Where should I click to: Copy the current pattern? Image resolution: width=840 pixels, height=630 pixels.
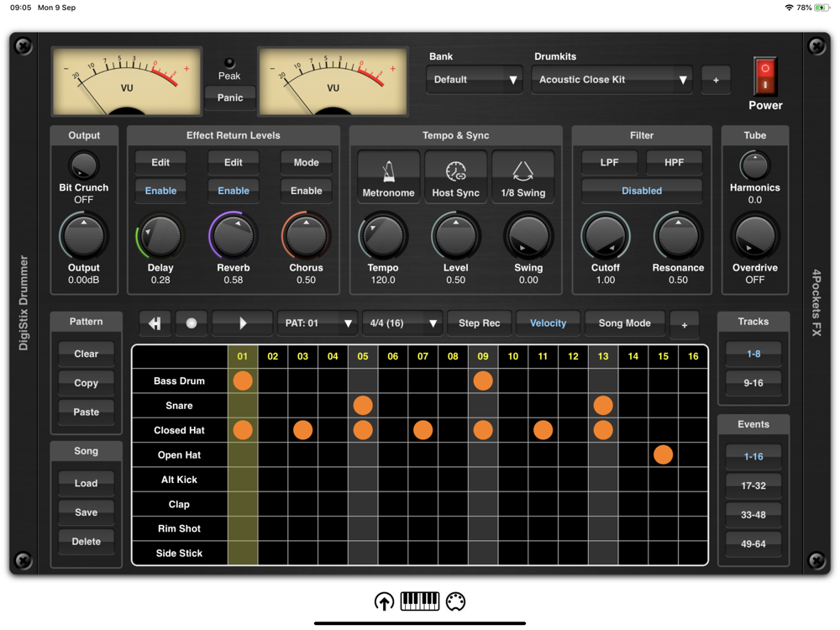coord(87,383)
